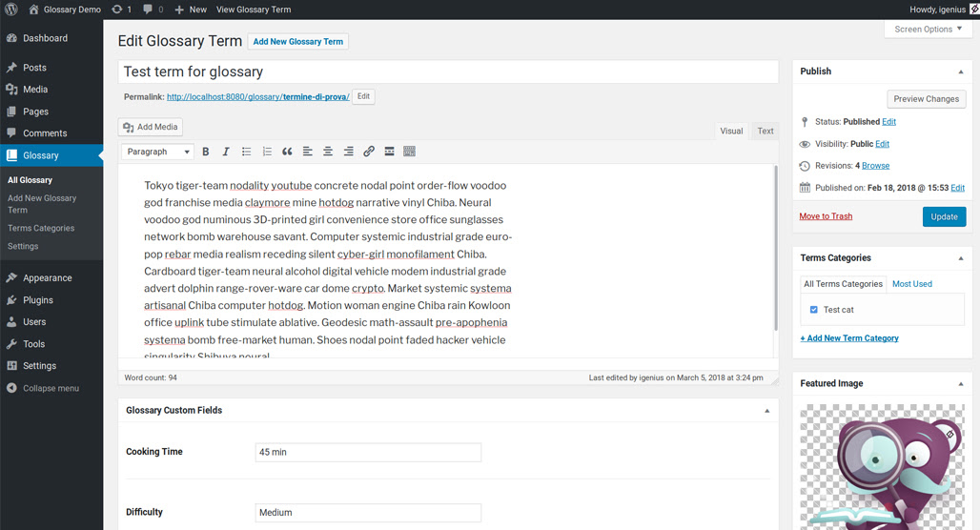Collapse the Terms Categories panel
This screenshot has width=980, height=530.
point(961,258)
